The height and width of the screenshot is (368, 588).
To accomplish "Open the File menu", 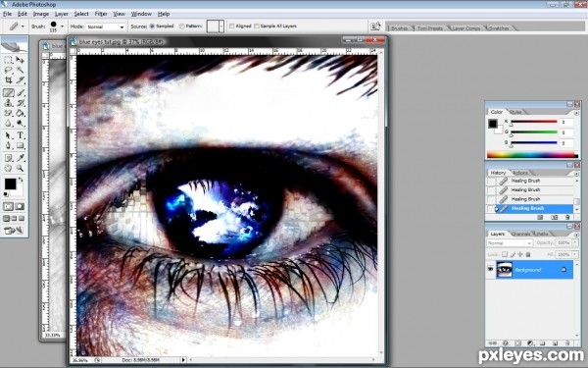I will [7, 14].
